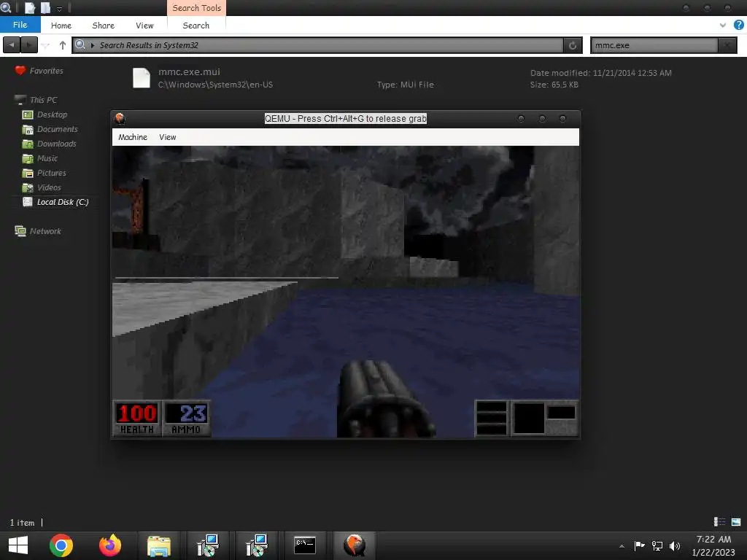Switch to the Home ribbon tab
747x560 pixels.
coord(61,26)
